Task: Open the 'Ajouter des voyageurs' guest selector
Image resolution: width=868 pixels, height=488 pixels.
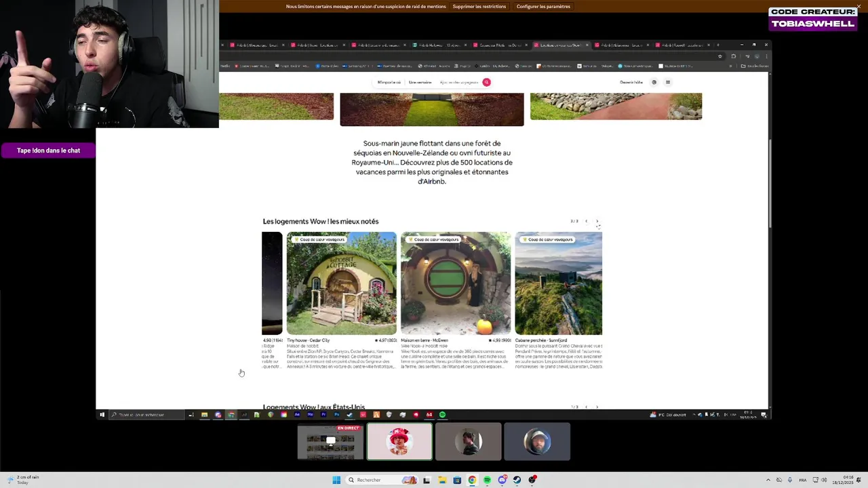Action: 459,82
